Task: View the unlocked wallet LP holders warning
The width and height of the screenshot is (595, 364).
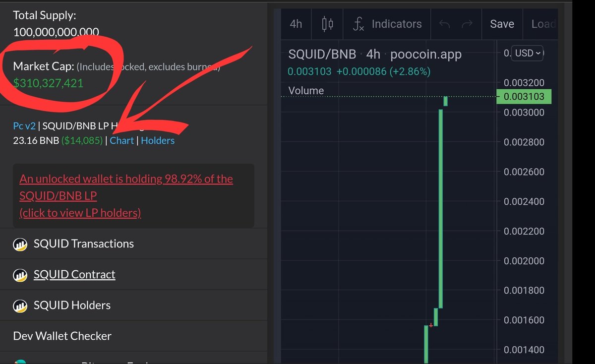Action: coord(126,195)
